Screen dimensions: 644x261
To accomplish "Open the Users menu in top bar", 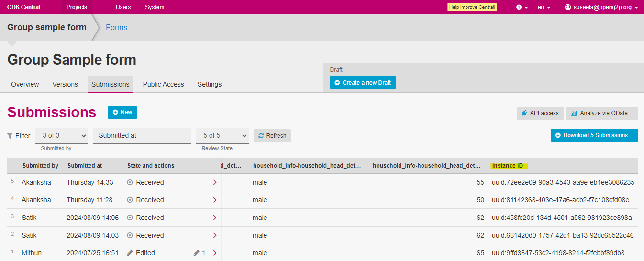I will click(123, 7).
